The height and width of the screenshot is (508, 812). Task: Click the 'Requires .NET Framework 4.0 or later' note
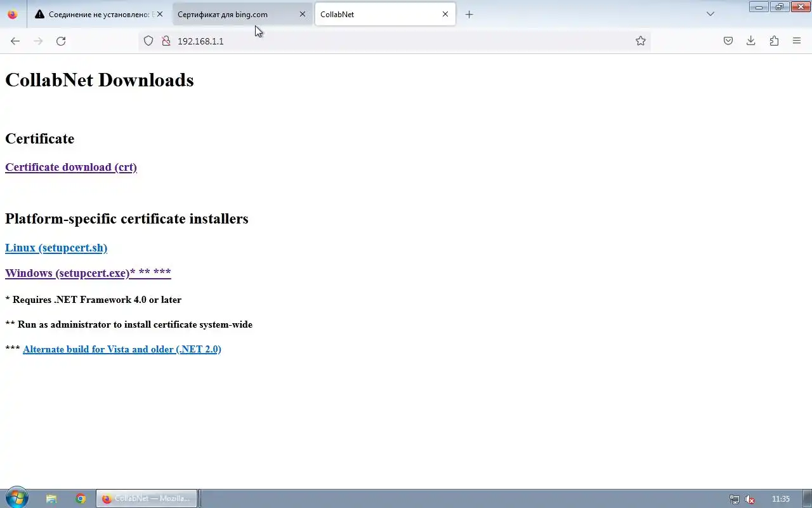point(93,300)
